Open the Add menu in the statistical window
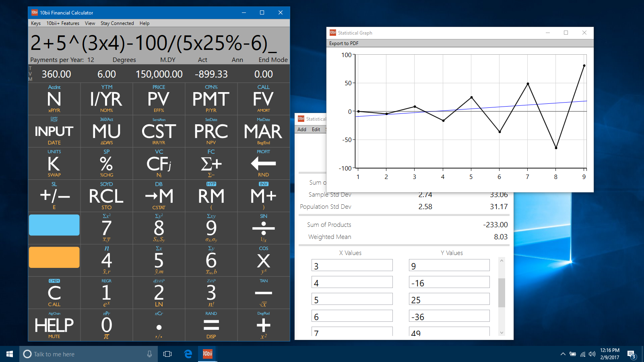 coord(302,129)
